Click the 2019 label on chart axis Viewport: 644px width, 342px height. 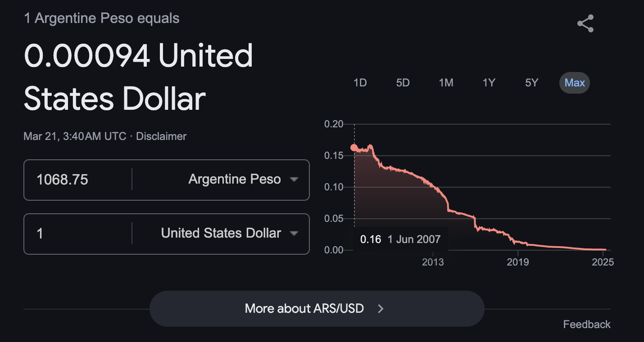[518, 262]
